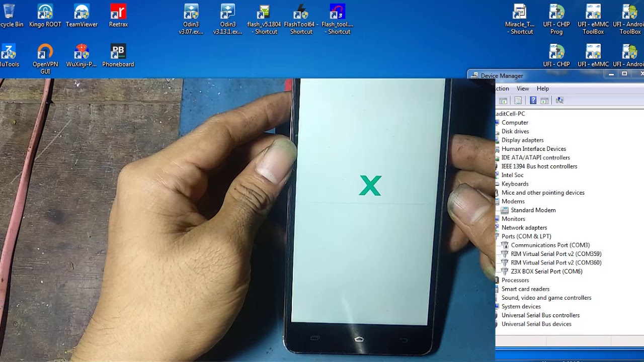Open top-row UFI - eMMC ToolBox shortcut
The image size is (644, 362).
(593, 19)
